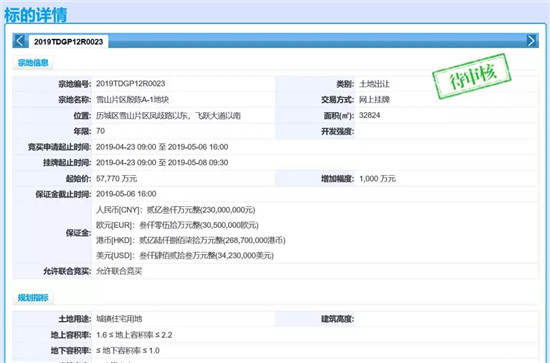Viewport: 550px width, 363px height.
Task: Click the 规划指标 section header
Action: [x=33, y=298]
